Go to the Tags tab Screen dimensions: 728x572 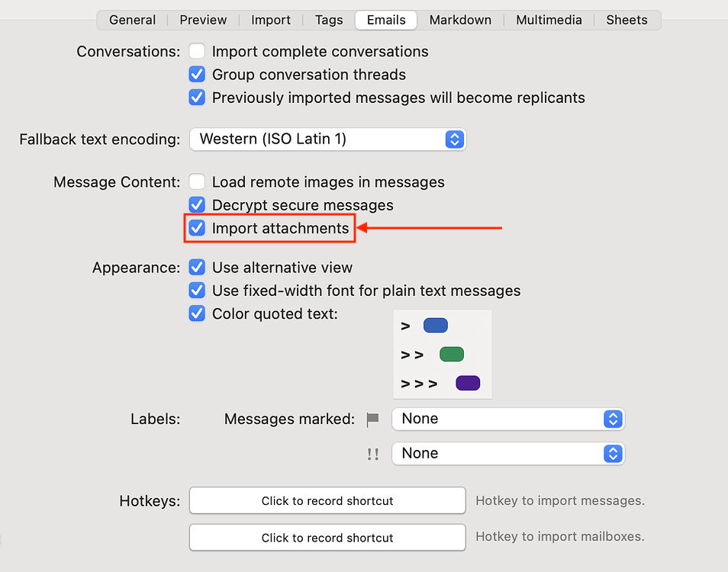point(329,20)
